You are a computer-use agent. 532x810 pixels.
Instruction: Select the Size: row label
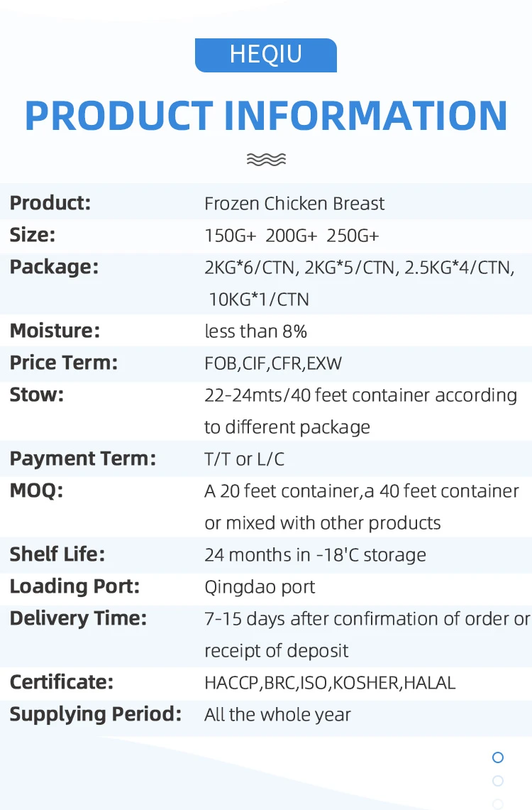(33, 235)
